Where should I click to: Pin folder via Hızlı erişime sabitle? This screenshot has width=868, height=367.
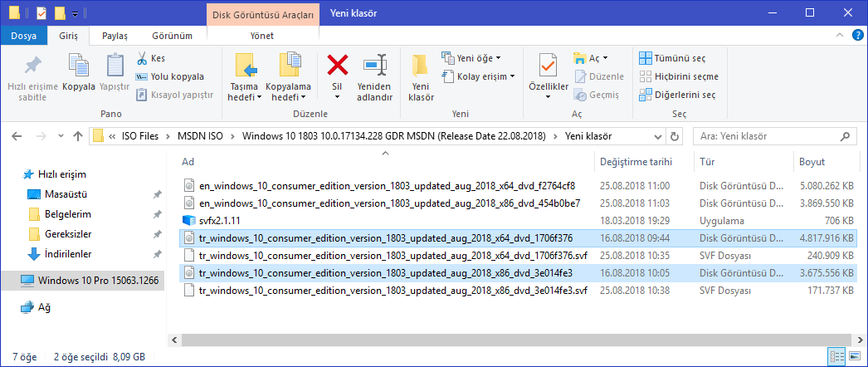click(x=31, y=78)
